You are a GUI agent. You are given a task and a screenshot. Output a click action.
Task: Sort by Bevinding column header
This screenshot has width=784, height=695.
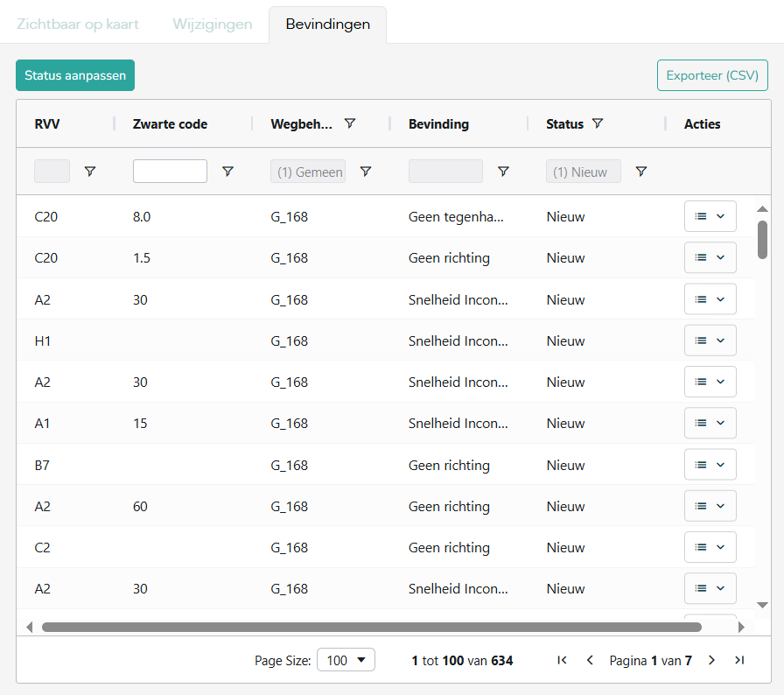pyautogui.click(x=438, y=124)
